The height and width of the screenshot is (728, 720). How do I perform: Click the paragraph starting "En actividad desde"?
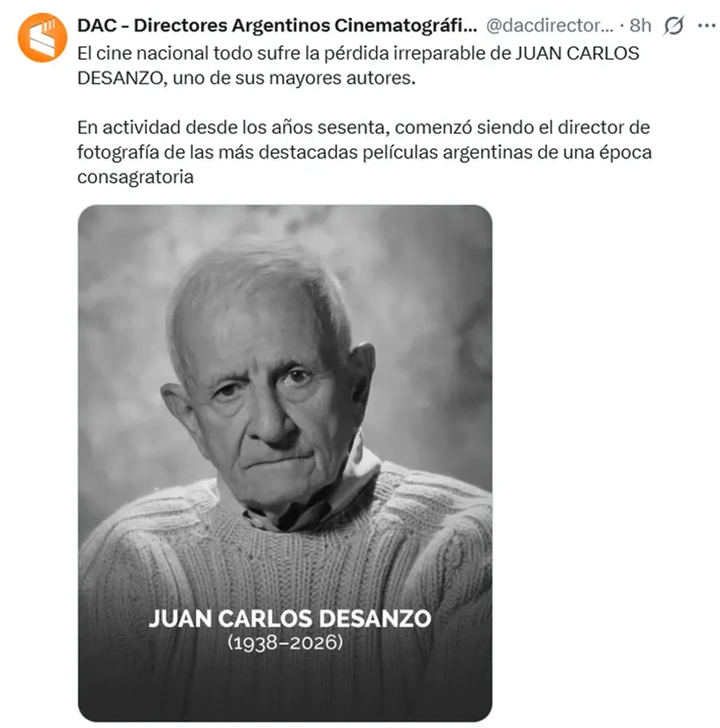pos(364,152)
